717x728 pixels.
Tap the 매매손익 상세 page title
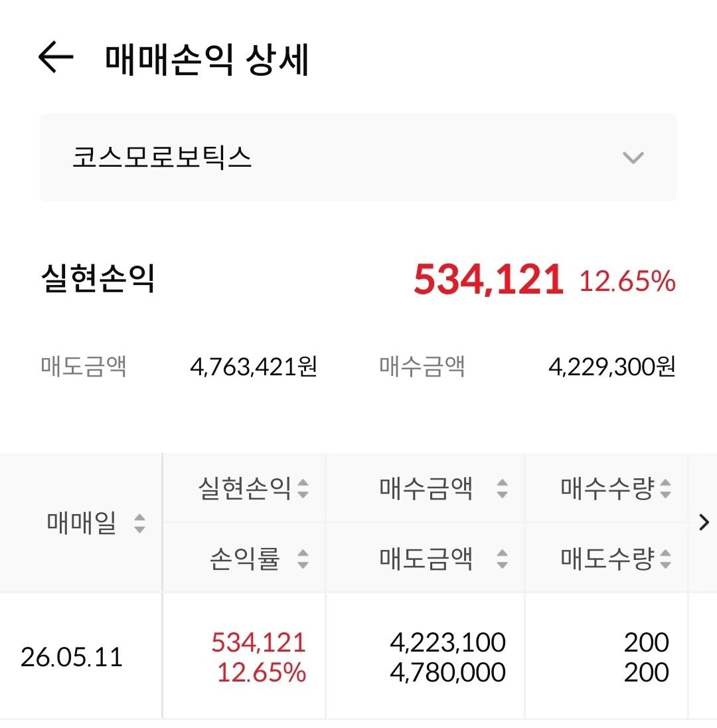pyautogui.click(x=207, y=59)
